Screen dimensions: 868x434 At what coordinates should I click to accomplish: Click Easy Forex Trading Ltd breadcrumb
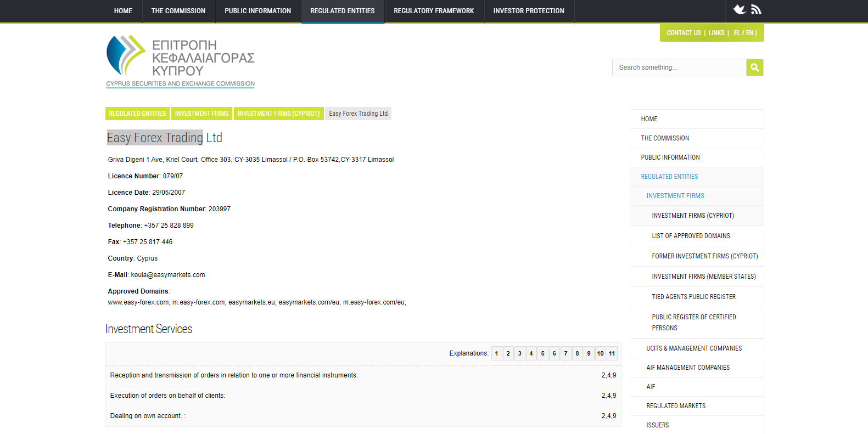coord(359,114)
